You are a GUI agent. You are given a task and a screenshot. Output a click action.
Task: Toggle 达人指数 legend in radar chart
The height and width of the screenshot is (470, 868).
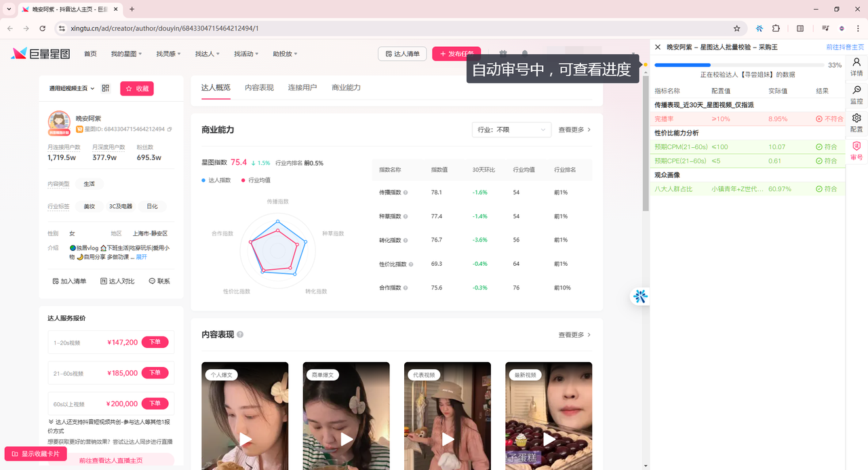pos(216,180)
